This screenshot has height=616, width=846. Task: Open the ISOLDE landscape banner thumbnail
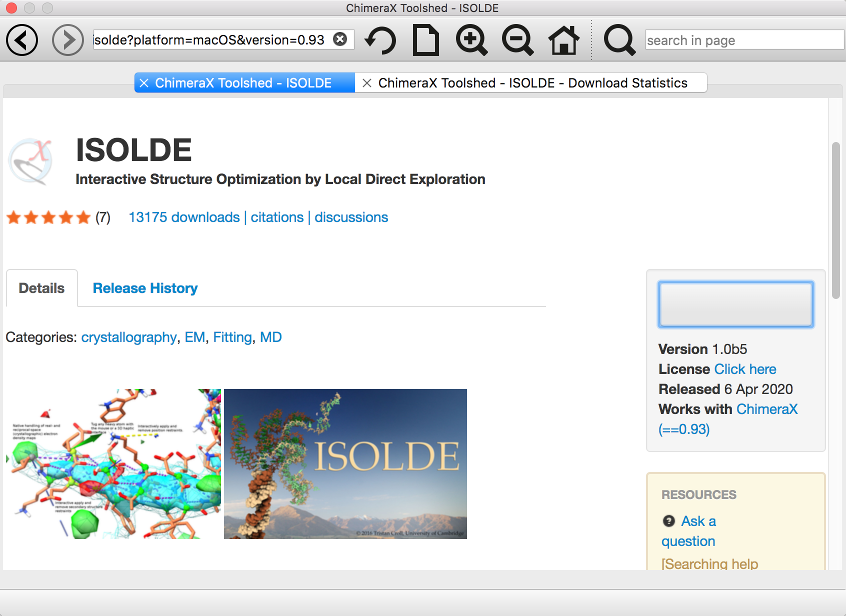[345, 464]
